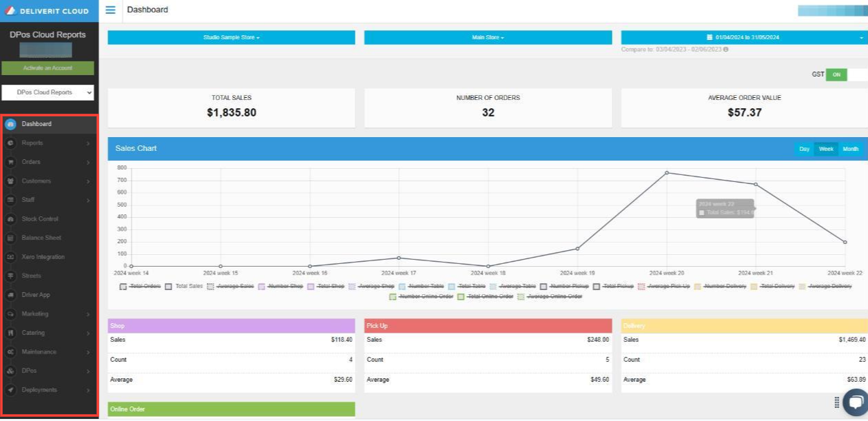Open the date range selector dropdown
Screen dimensions: 868x421
point(744,37)
